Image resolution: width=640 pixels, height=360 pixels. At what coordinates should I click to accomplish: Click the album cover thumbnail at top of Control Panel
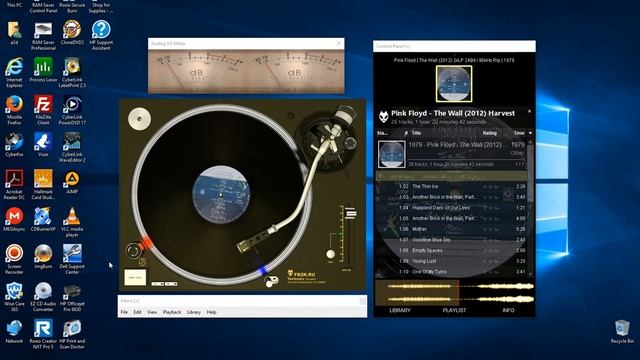point(454,84)
